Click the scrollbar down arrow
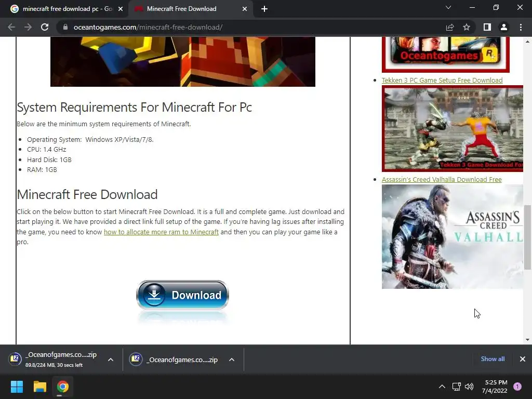 coord(528,340)
